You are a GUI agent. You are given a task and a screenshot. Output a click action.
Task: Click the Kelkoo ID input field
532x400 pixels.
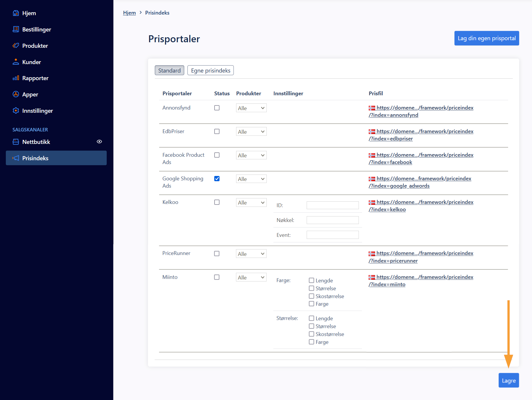[x=333, y=205]
